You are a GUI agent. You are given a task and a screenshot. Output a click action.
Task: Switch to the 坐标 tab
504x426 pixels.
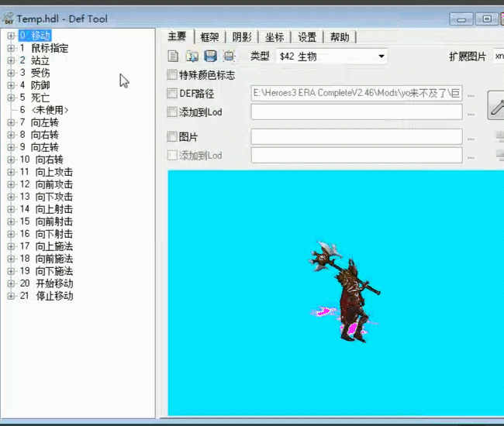[274, 37]
